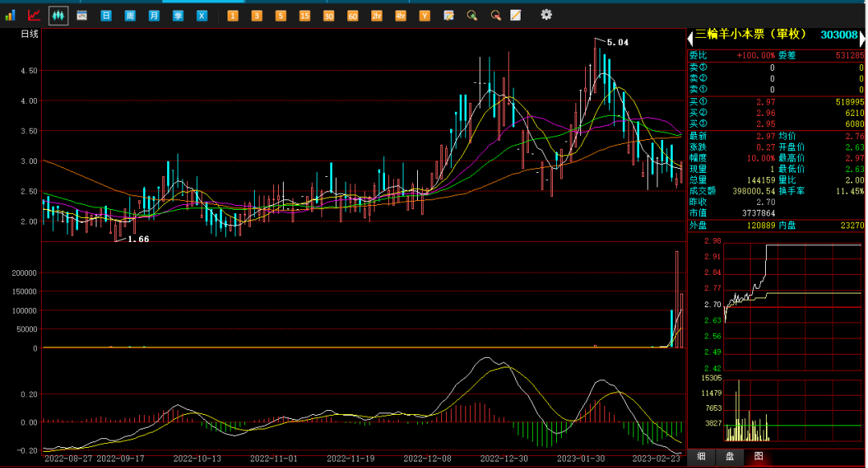Select the 季 quarterly period button
The width and height of the screenshot is (868, 468).
178,15
